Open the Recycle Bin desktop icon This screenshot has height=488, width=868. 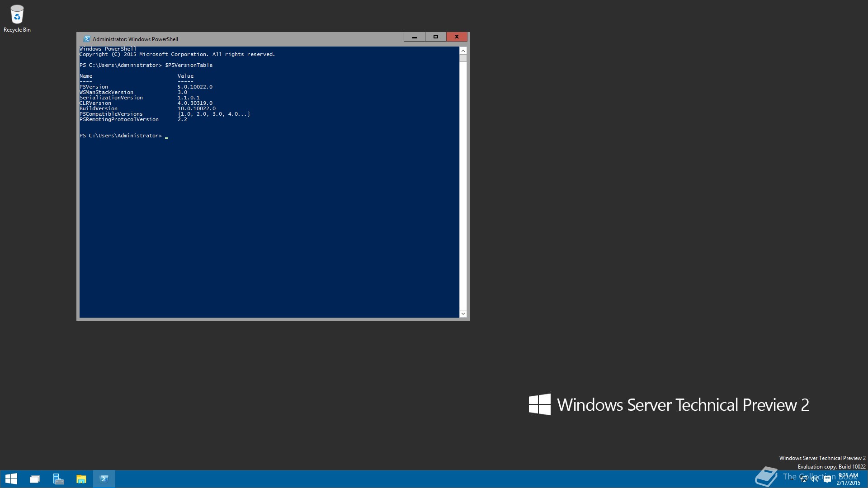coord(17,19)
